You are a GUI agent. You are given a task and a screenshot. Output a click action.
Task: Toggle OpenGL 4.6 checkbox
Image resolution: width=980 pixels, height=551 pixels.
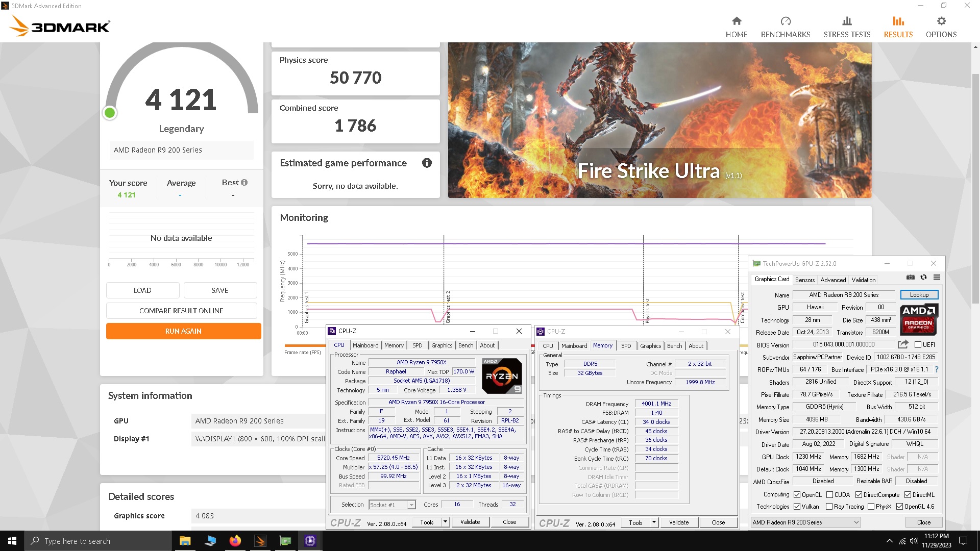pos(899,507)
